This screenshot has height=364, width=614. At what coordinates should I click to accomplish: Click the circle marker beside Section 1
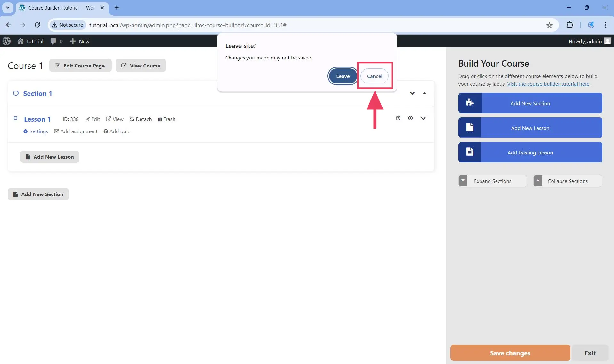[x=16, y=93]
